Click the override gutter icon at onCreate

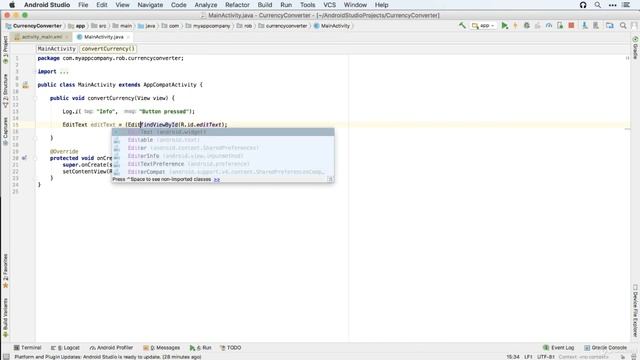click(x=24, y=158)
